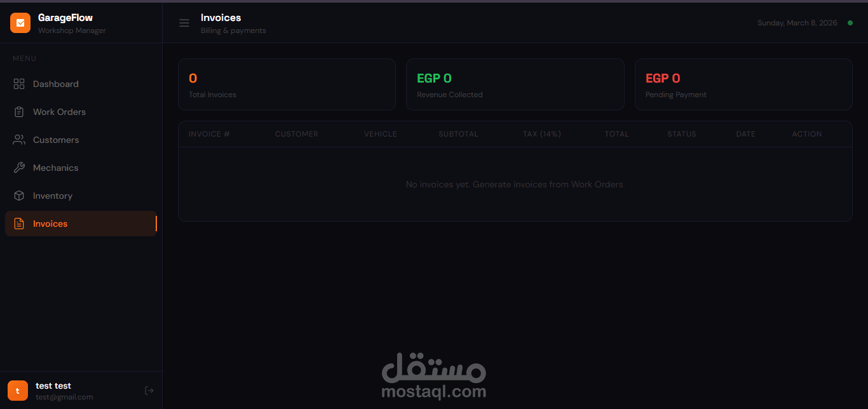The image size is (868, 409).
Task: Click the orange user avatar 't'
Action: tap(18, 391)
